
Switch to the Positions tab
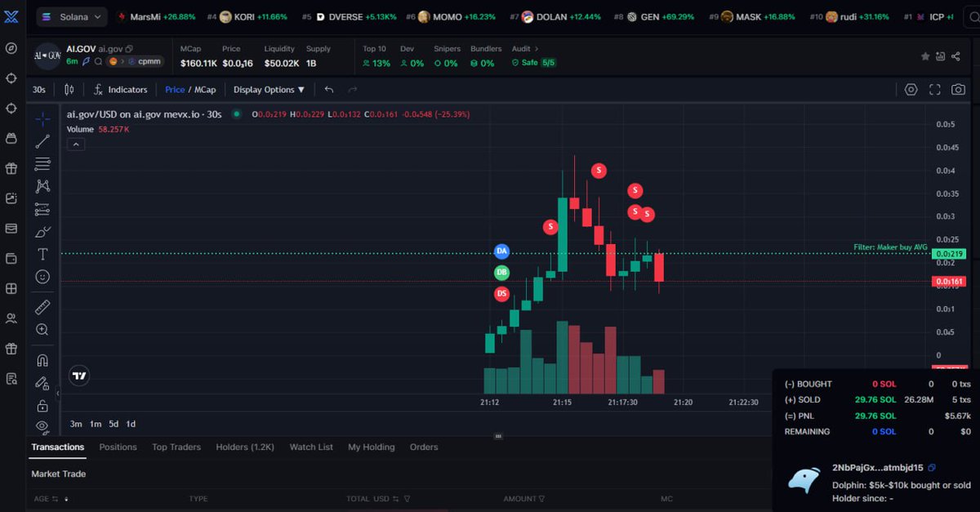[x=118, y=447]
